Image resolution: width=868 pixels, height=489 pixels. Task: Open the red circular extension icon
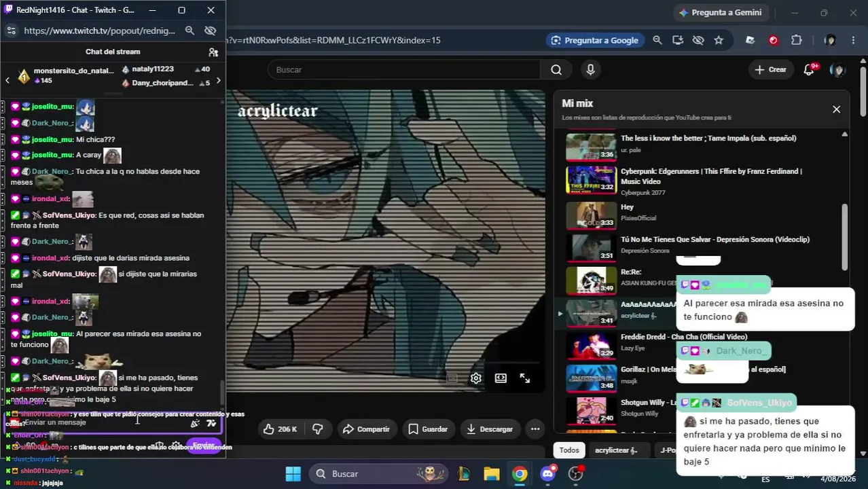tap(773, 40)
